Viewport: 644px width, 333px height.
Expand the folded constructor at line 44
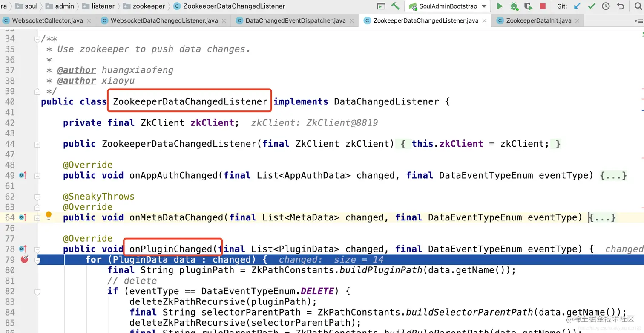tap(37, 144)
